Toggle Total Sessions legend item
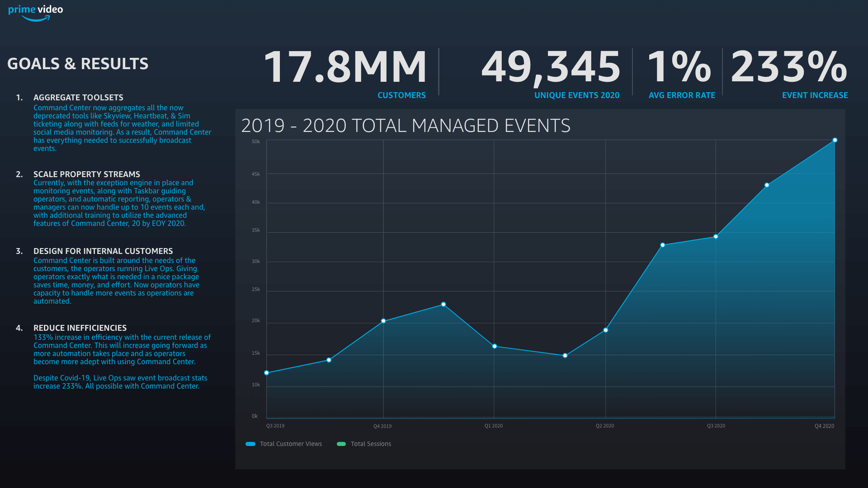 (x=371, y=444)
